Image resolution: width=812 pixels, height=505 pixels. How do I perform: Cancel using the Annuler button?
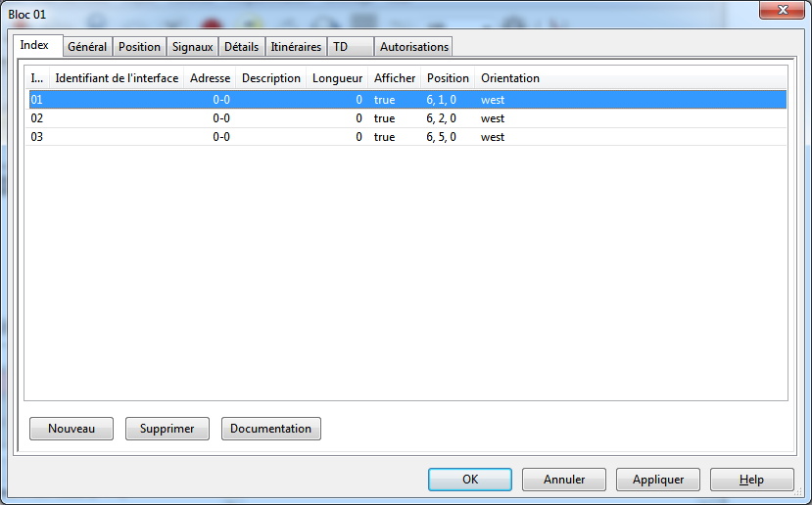point(563,480)
